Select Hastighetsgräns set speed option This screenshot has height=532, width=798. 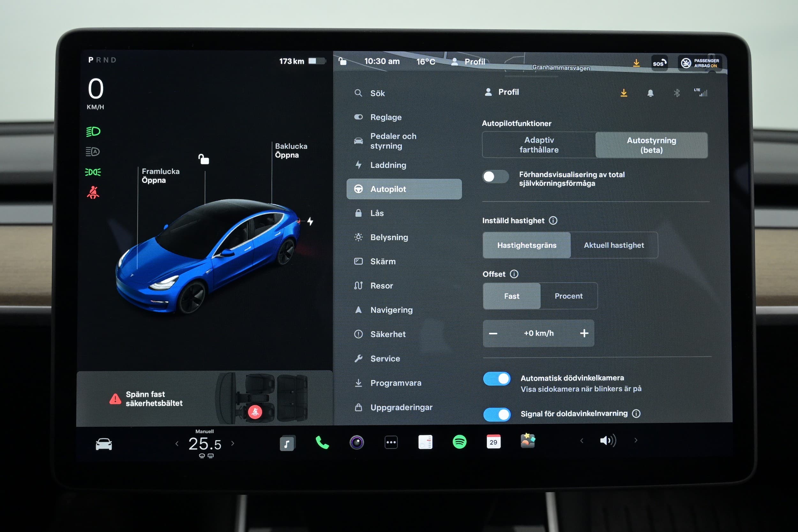pos(527,245)
